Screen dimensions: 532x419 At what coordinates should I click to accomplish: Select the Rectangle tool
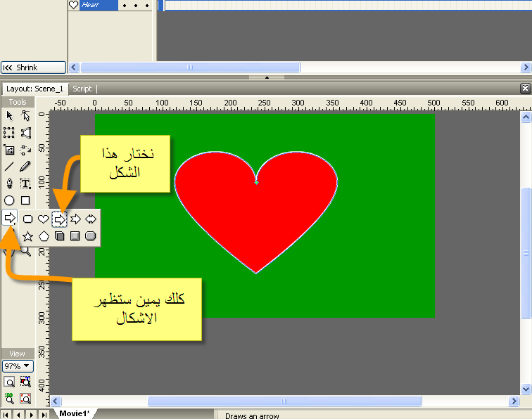click(25, 201)
